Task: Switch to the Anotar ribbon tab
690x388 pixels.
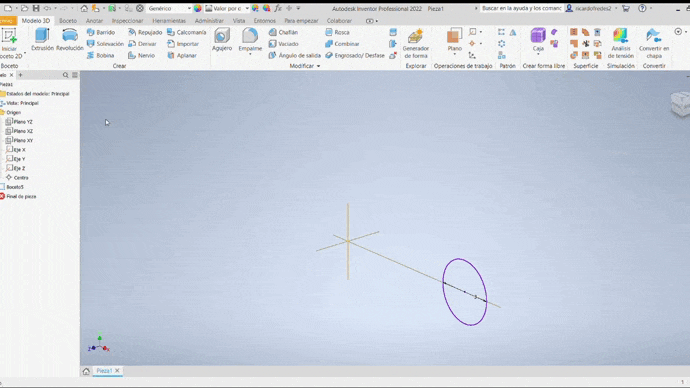Action: tap(94, 21)
